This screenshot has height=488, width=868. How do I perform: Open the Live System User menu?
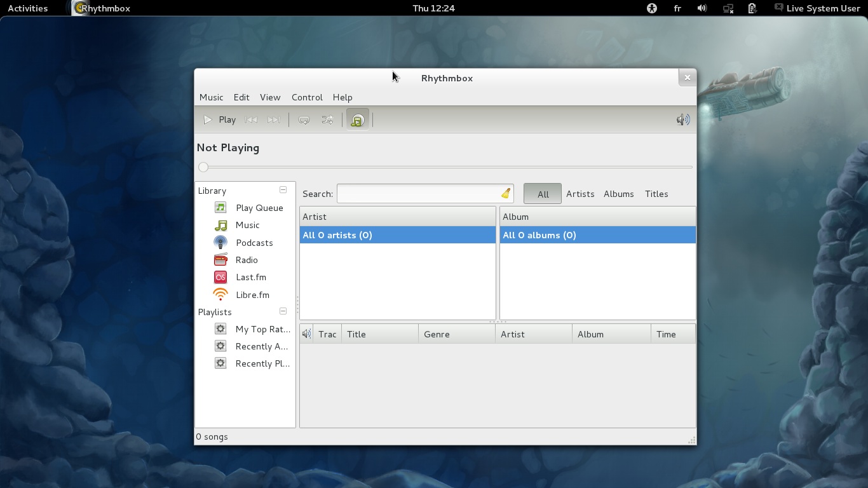click(x=817, y=8)
